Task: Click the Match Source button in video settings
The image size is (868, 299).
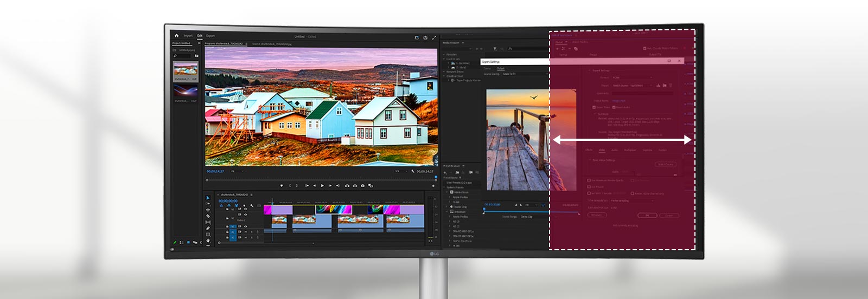Action: click(666, 164)
